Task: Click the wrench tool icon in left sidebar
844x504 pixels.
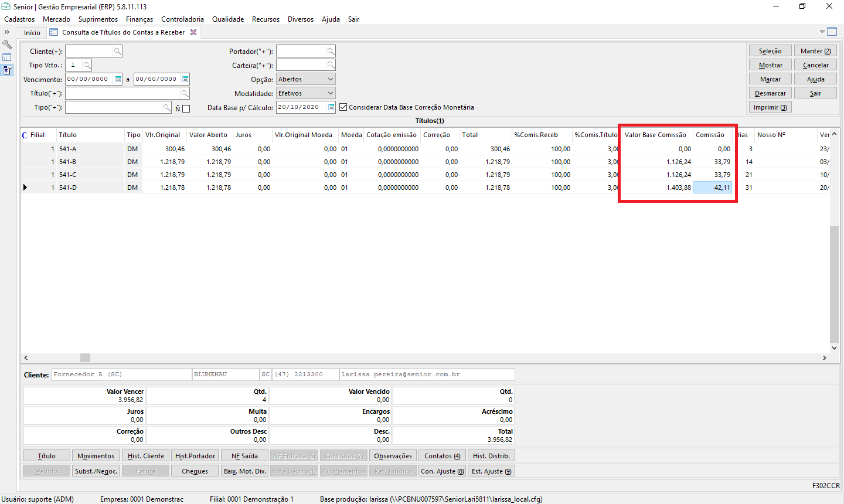Action: [x=7, y=45]
